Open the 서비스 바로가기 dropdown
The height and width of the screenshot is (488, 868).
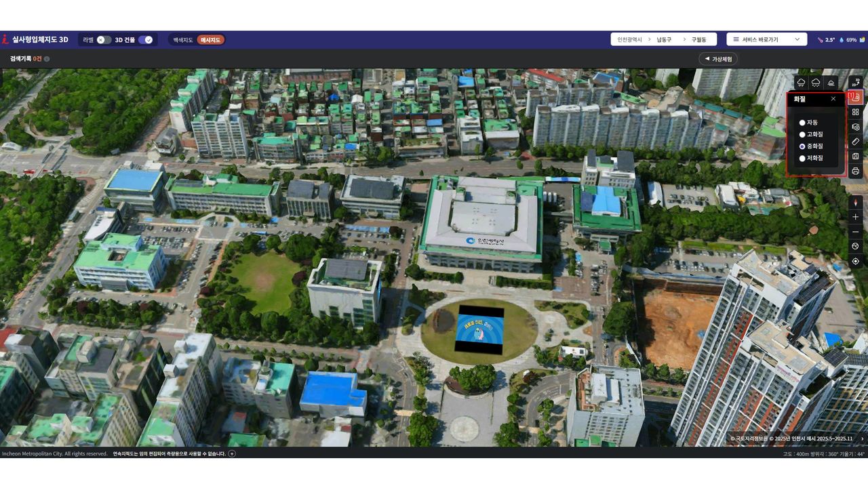[x=766, y=39]
